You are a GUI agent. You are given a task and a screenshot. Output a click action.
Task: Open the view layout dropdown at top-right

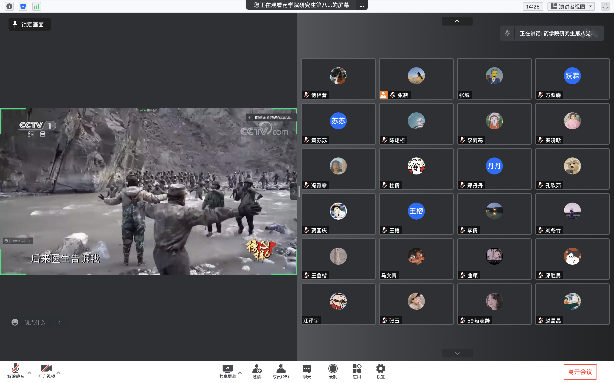point(571,6)
